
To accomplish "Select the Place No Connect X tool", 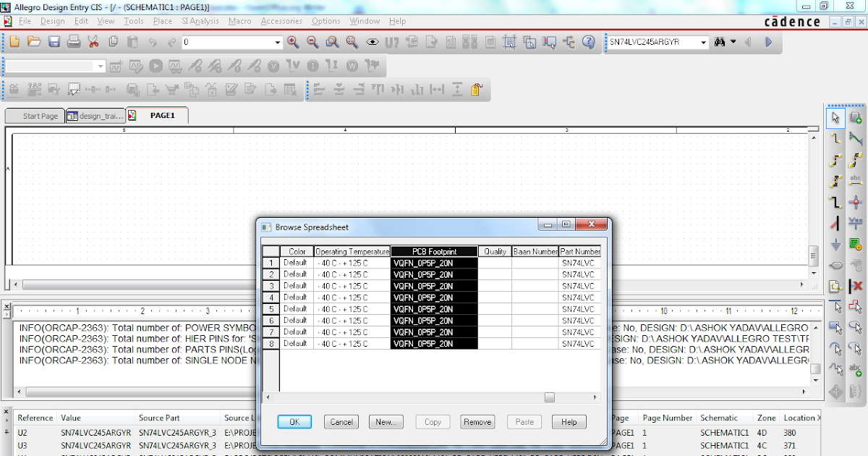I will tap(856, 286).
